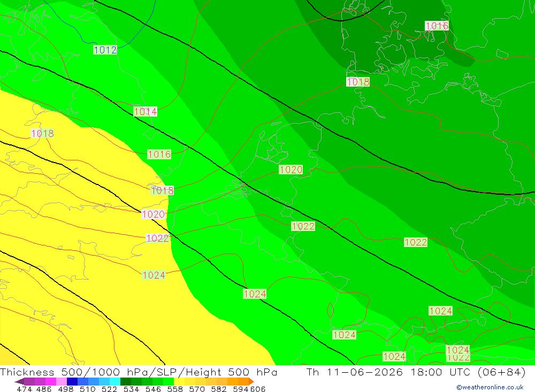The width and height of the screenshot is (535, 392).
Task: Open the weatheronline.co.uk copyright link
Action: pos(490,387)
